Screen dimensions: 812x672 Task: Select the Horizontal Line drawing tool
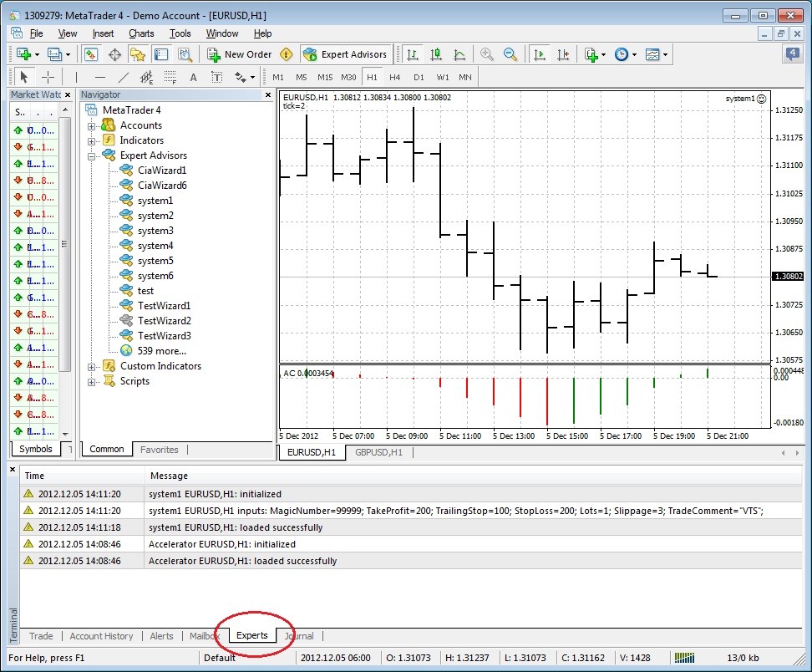point(100,77)
